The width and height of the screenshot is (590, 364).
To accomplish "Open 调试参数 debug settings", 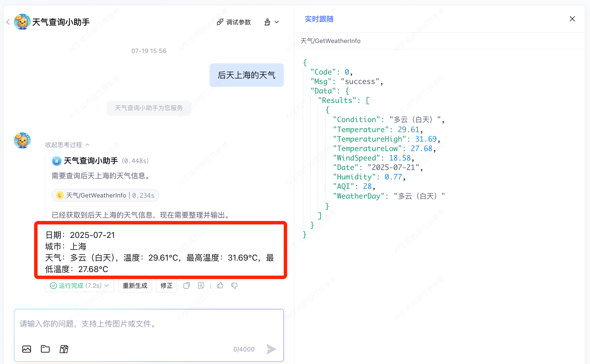I will [x=234, y=22].
